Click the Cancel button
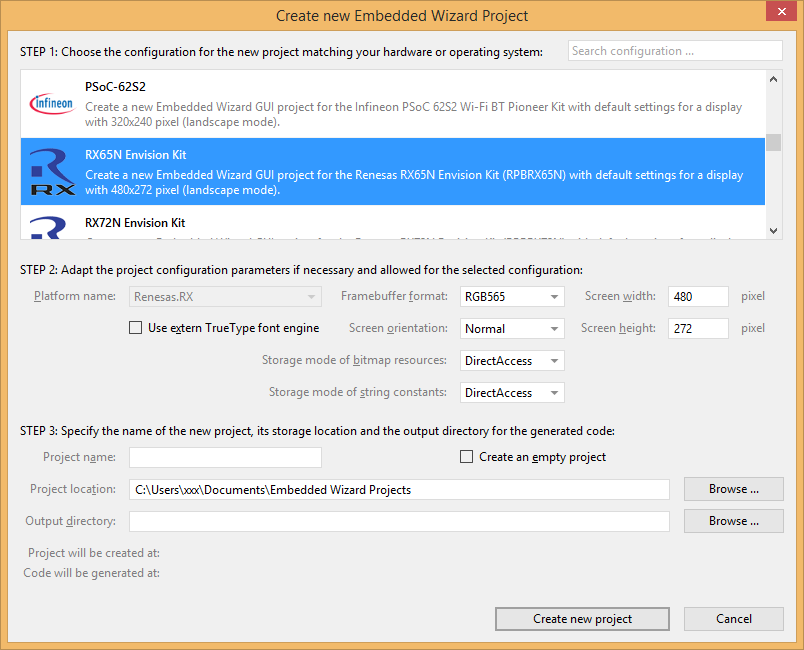The width and height of the screenshot is (804, 650). (x=733, y=619)
